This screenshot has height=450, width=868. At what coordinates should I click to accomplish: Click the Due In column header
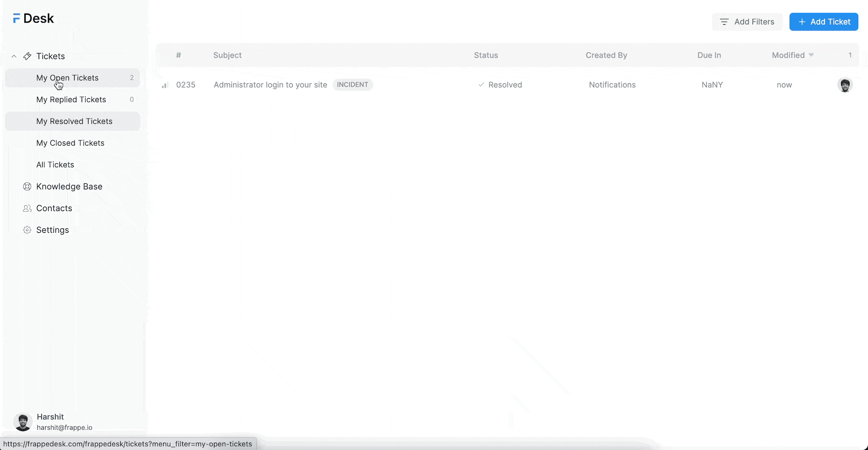709,55
